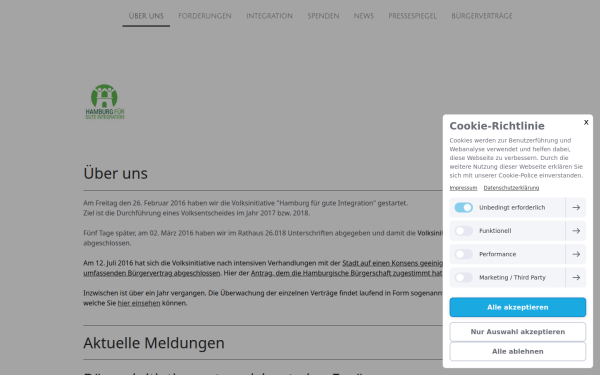The image size is (600, 375).
Task: Expand Marketing / Third Party details arrow
Action: click(576, 277)
